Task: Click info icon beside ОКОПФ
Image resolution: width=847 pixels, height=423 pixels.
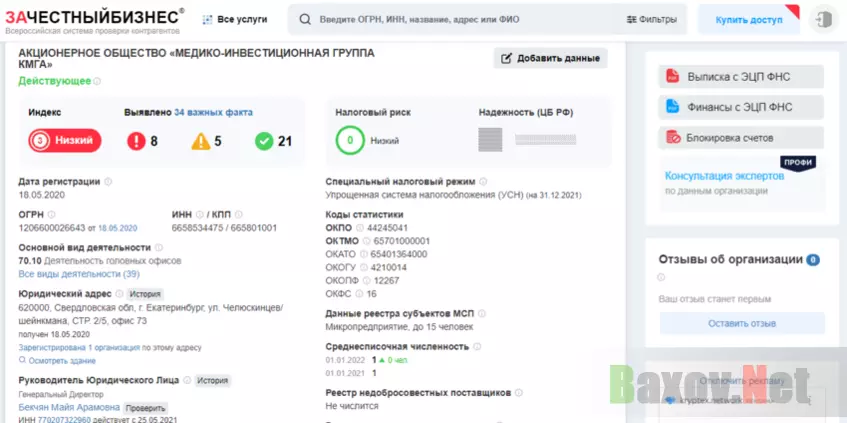Action: point(367,281)
